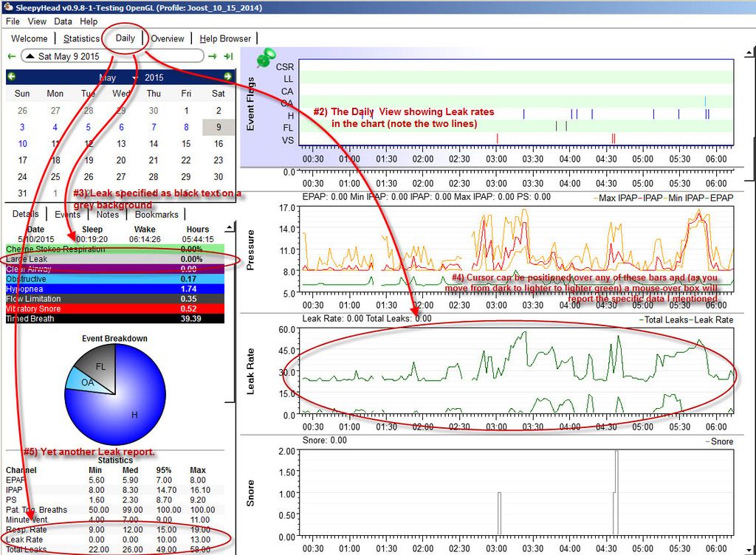Click the 'Max' column header in Statistics
This screenshot has height=555, width=756.
click(198, 469)
